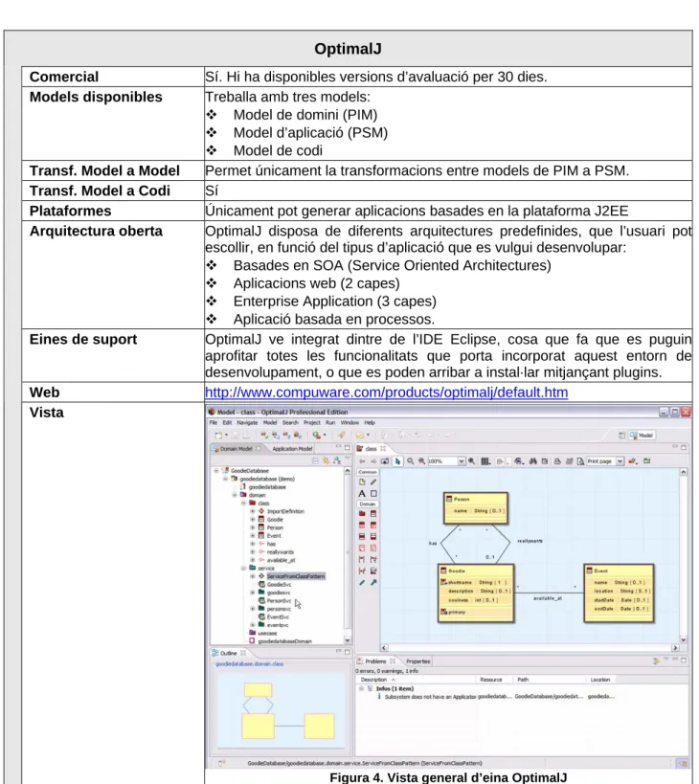Image resolution: width=699 pixels, height=784 pixels.
Task: Open the Domain Model view menu triangle
Action: 348,459
